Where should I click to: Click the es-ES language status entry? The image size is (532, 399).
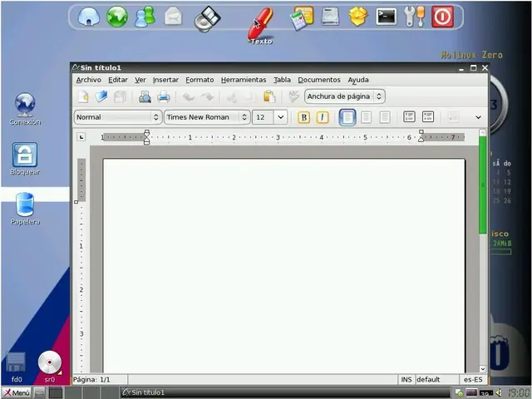473,380
